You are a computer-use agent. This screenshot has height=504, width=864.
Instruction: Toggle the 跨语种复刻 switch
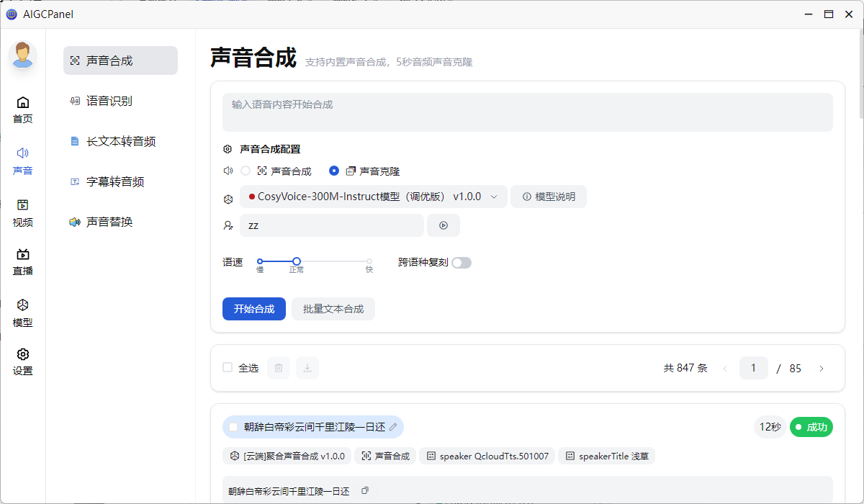462,263
